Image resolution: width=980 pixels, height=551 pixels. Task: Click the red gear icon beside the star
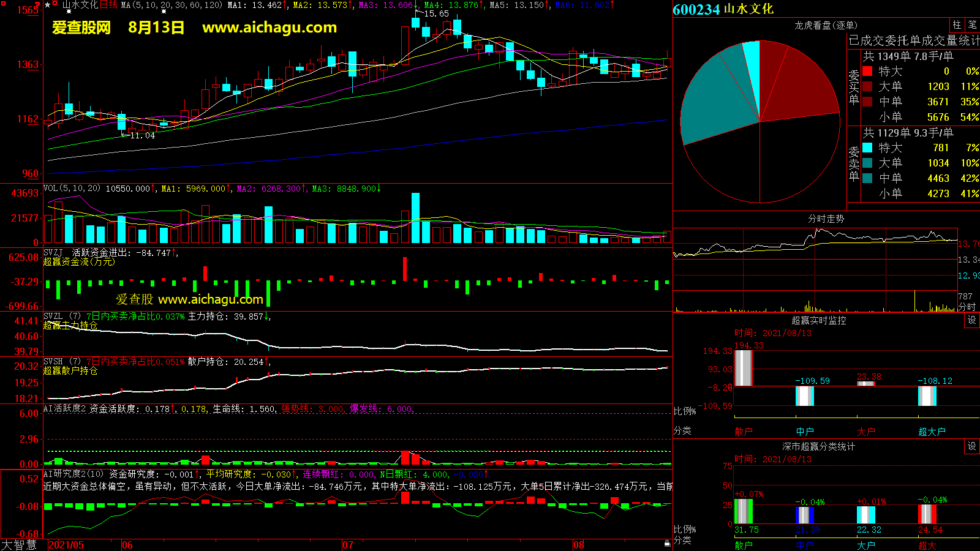(x=55, y=4)
